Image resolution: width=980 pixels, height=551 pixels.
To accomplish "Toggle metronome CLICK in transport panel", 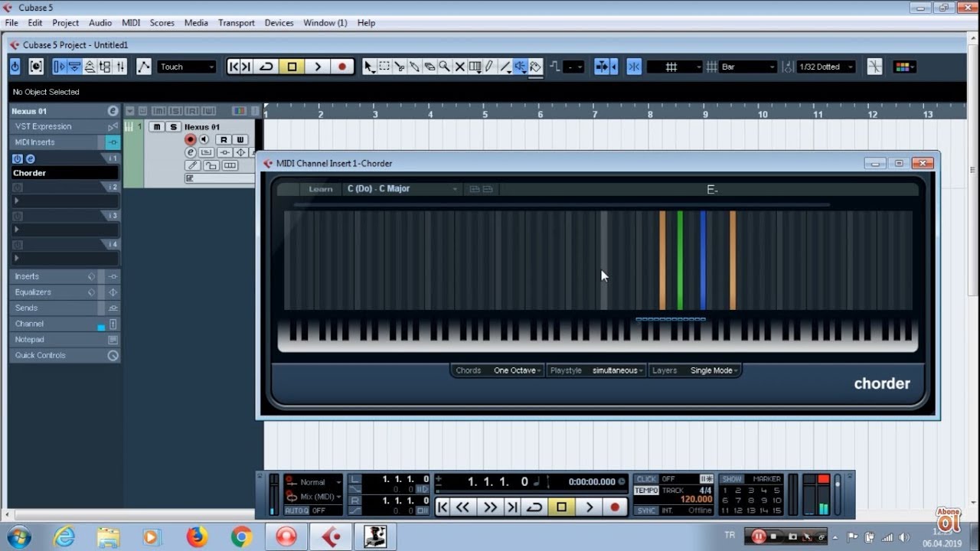I will 647,479.
